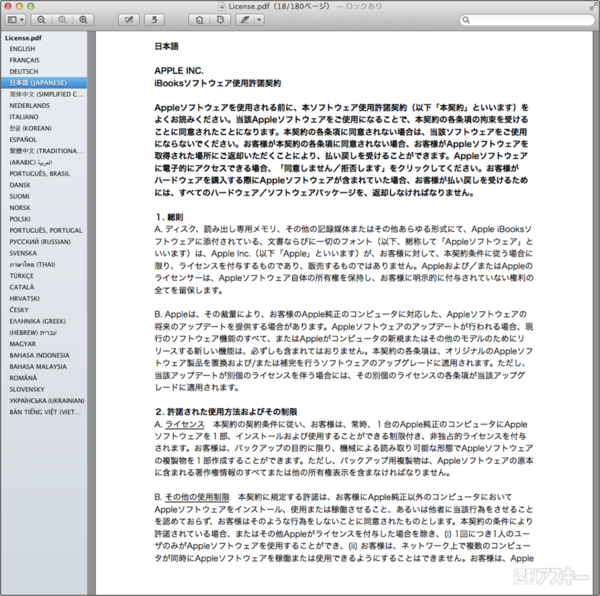600x596 pixels.
Task: Click the underlined ライセンス text
Action: click(x=184, y=424)
